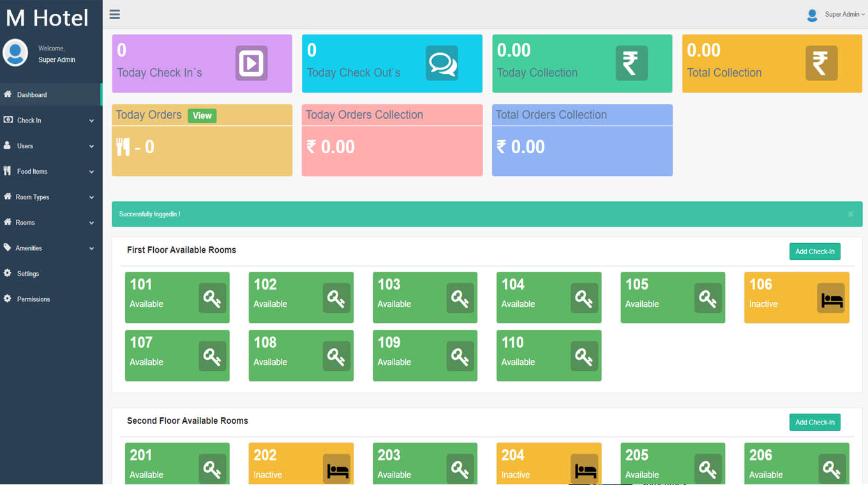The width and height of the screenshot is (868, 485).
Task: Expand the Food Items chevron arrow
Action: 91,172
